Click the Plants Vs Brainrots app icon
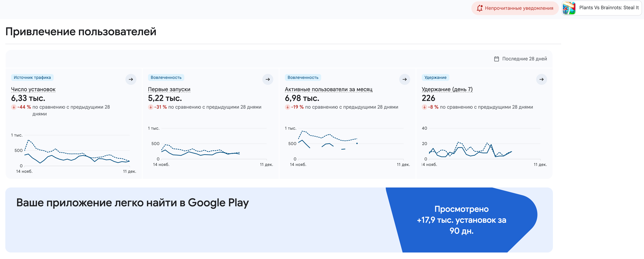 570,8
